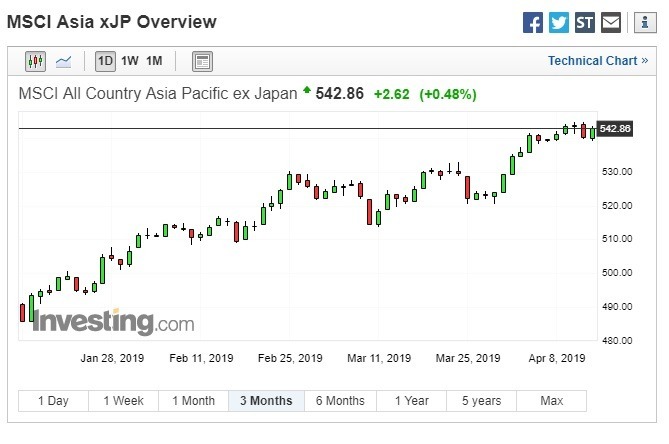Image resolution: width=669 pixels, height=444 pixels.
Task: Click the 490.00 price axis label
Action: tap(617, 307)
